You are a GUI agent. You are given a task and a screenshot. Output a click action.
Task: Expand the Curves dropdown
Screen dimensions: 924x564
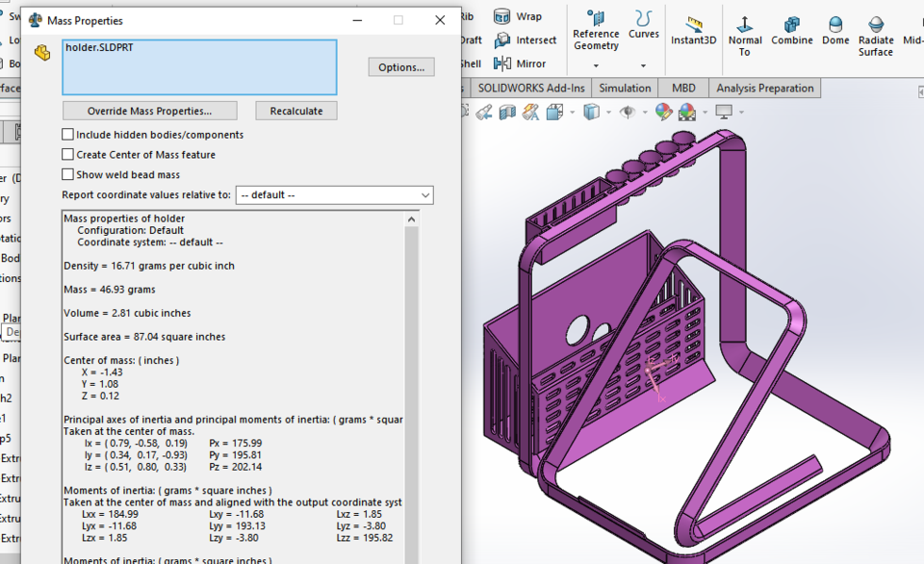pos(644,64)
